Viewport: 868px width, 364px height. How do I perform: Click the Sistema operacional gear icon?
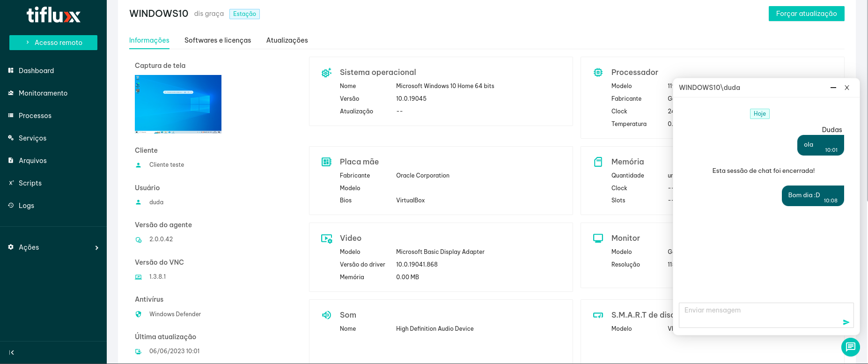[x=326, y=73]
